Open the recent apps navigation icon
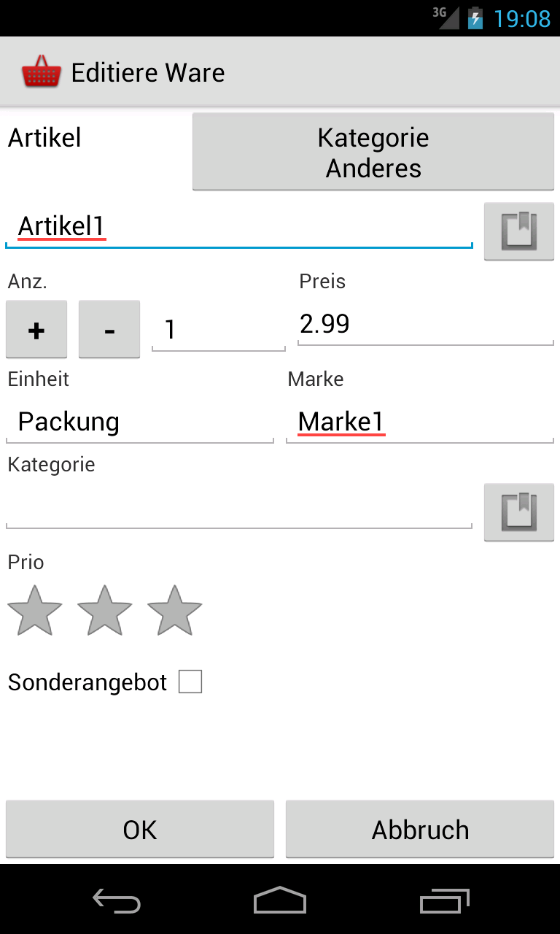Viewport: 560px width, 934px height. point(446,900)
